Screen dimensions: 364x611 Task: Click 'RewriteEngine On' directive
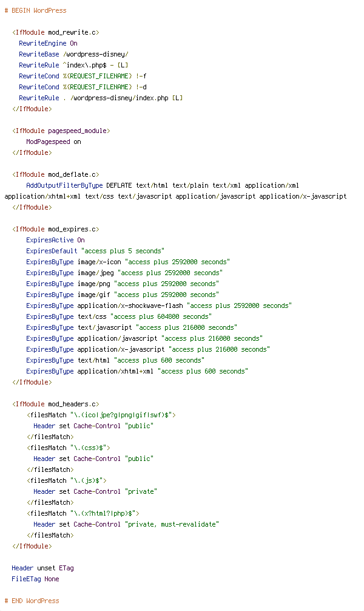pyautogui.click(x=49, y=43)
